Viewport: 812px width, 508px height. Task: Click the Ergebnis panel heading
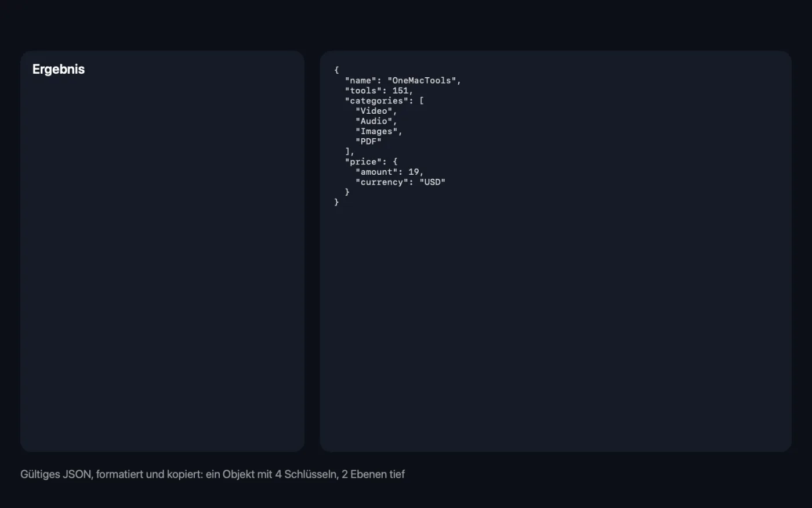59,69
